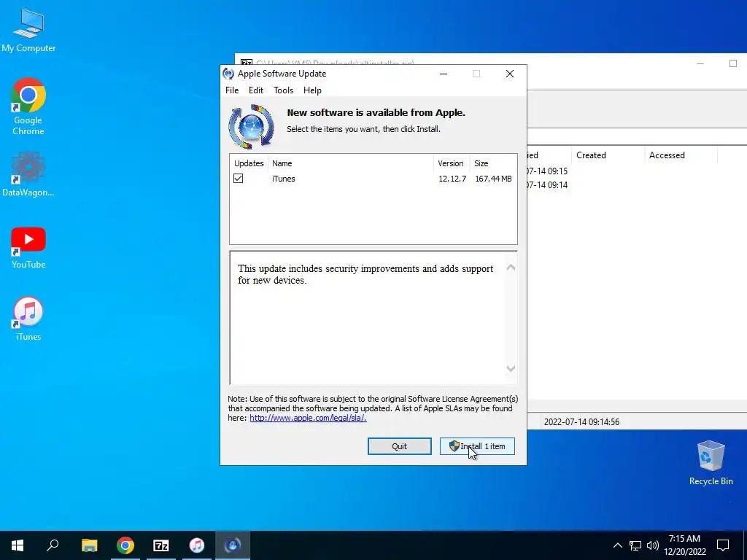
Task: Click the Apple Software Update title bar icon
Action: (228, 74)
